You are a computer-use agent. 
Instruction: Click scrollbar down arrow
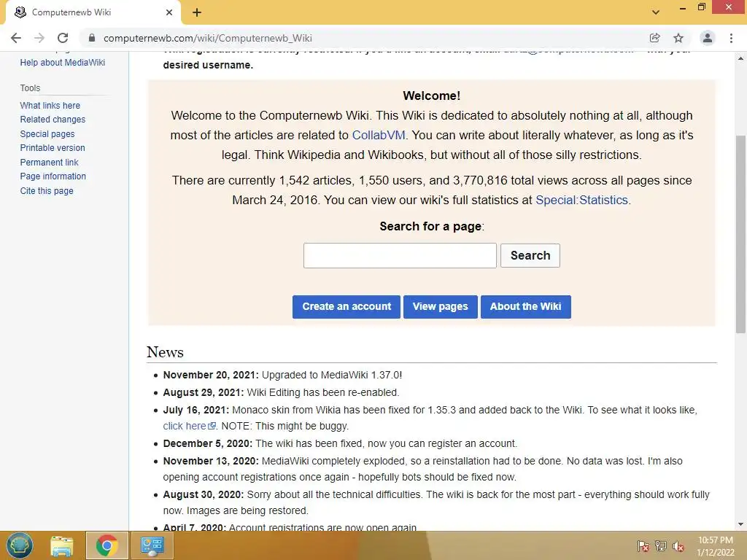click(741, 524)
